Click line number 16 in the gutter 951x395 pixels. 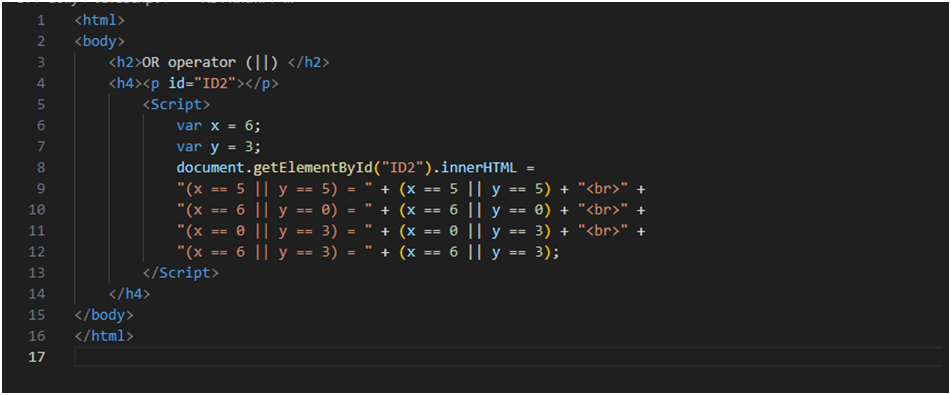tap(37, 336)
